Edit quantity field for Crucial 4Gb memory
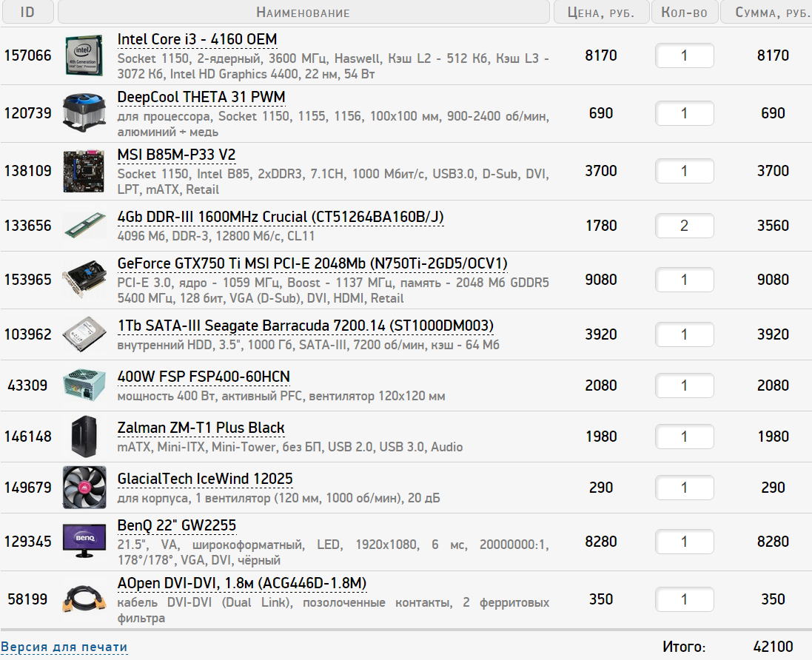Viewport: 812px width, 660px height. [x=684, y=226]
